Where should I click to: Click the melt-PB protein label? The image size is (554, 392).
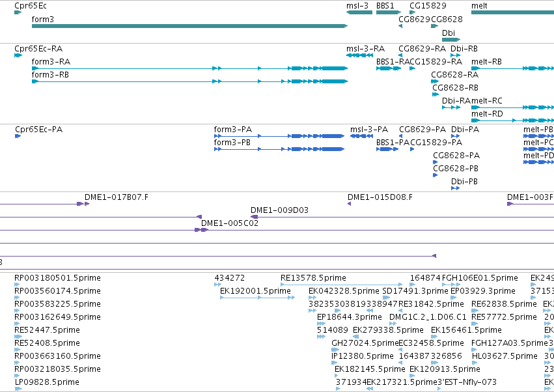click(538, 130)
